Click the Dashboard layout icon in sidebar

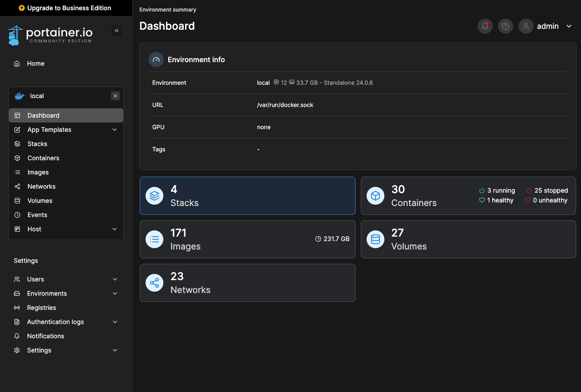tap(17, 115)
